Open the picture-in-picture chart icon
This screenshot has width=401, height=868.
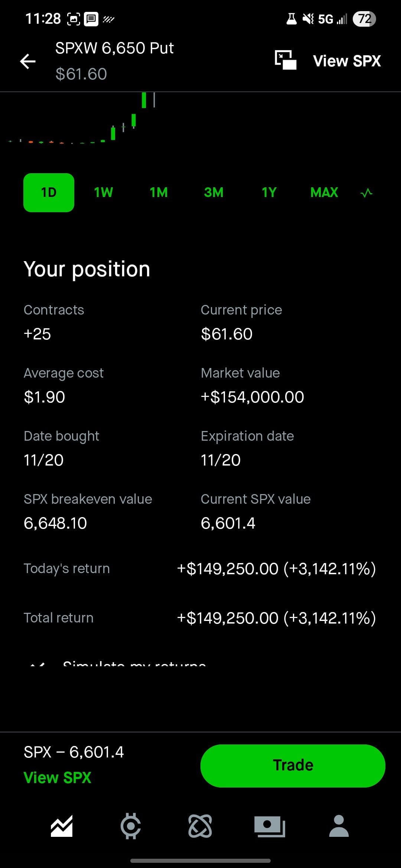(x=286, y=60)
